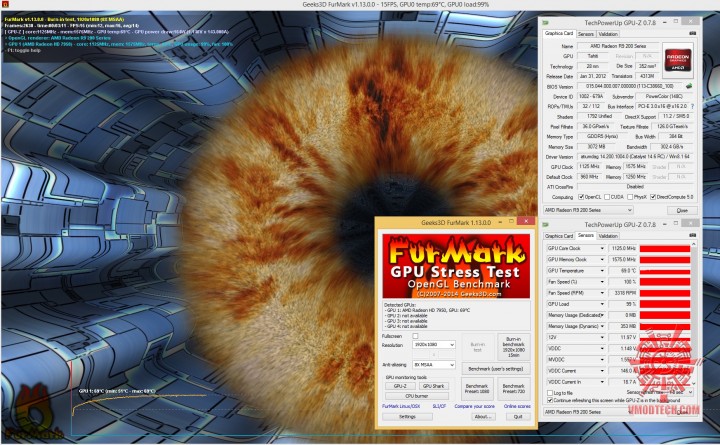Click the camera screenshot icon in GPU-Z Sensors window

pos(692,236)
